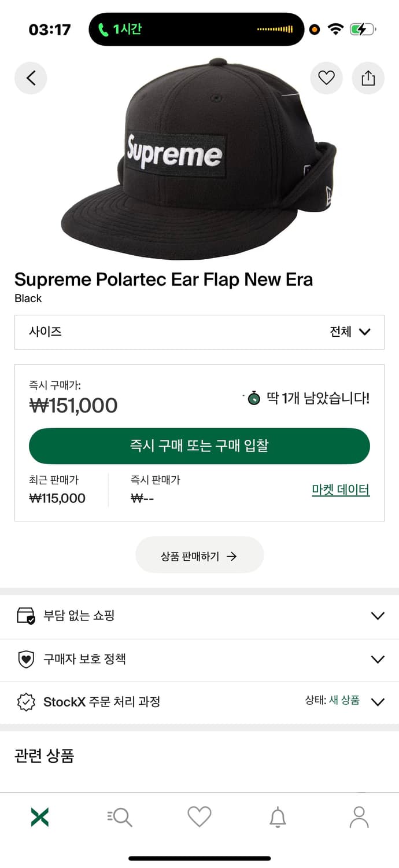This screenshot has height=868, width=399.
Task: Tap the buyer protection shield icon
Action: [x=26, y=659]
